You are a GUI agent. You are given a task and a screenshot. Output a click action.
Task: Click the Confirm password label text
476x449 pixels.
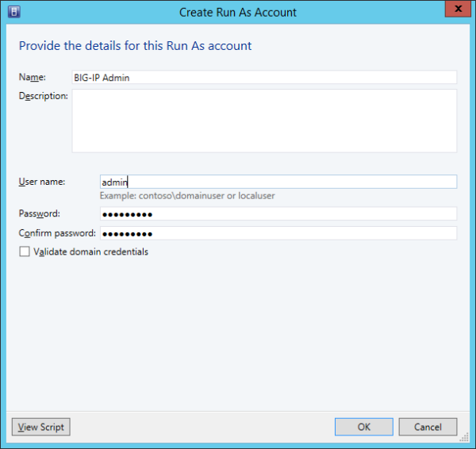pyautogui.click(x=56, y=233)
